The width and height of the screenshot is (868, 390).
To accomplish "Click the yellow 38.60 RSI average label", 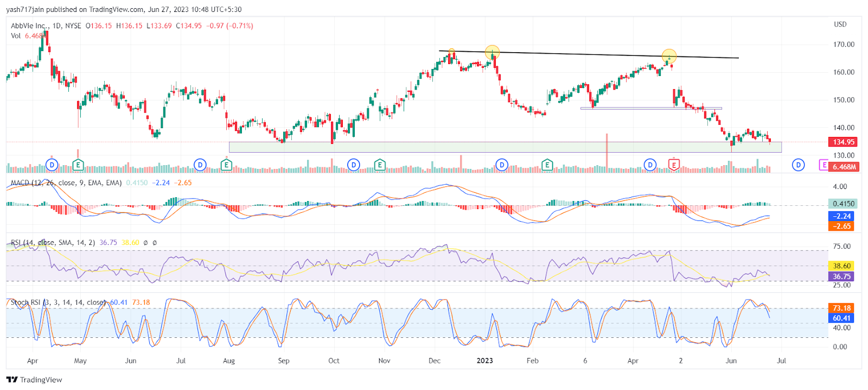I will (842, 266).
